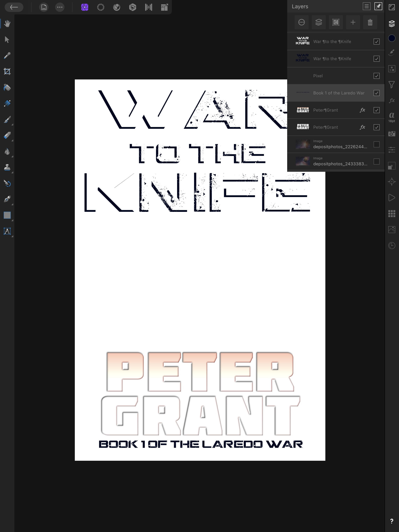Select the Flood Fill bucket tool
Screen dimensions: 399x532
7,88
